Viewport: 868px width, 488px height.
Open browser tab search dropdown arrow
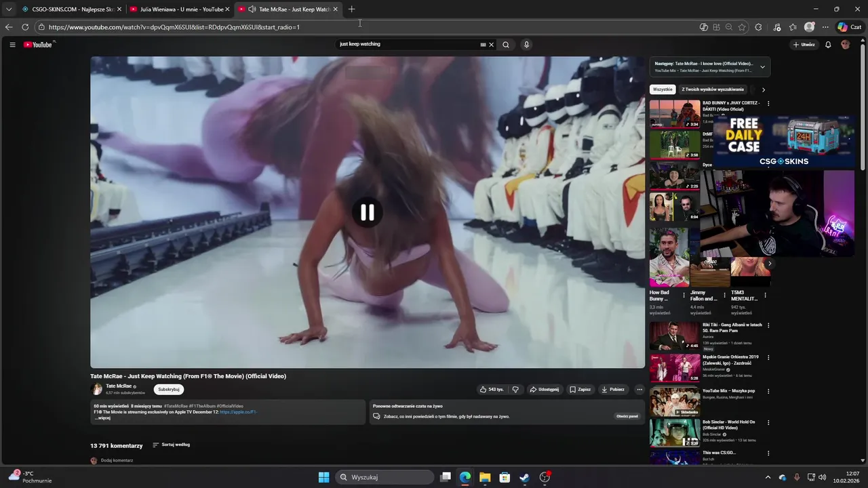tap(9, 9)
